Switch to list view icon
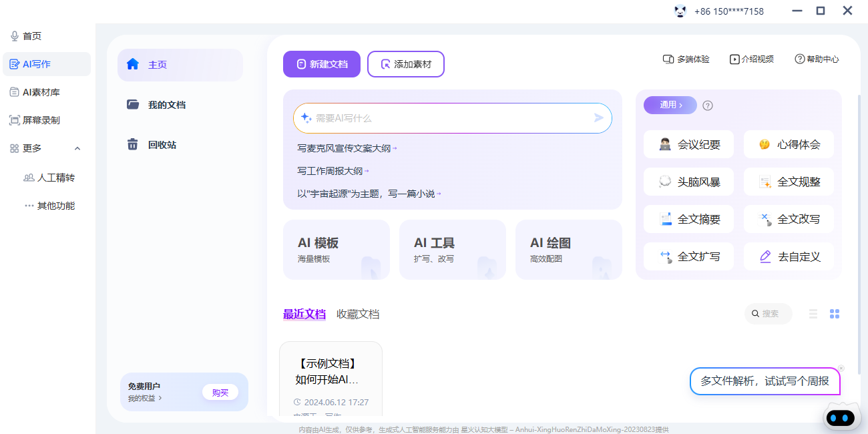Viewport: 868px width, 434px height. 813,314
